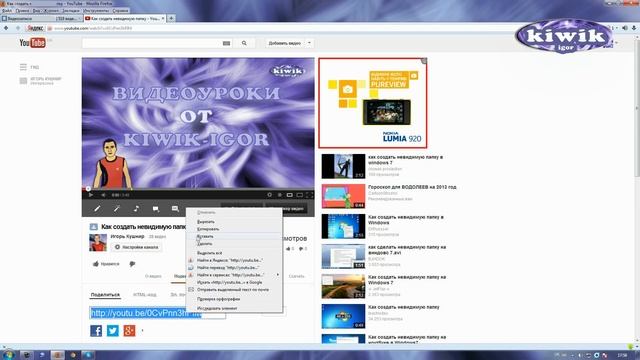The image size is (640, 360).
Task: Choose Найти перевод context entry
Action: tap(234, 267)
